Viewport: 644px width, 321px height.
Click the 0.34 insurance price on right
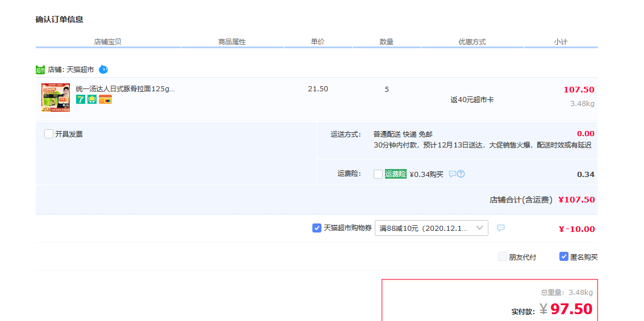(x=586, y=174)
